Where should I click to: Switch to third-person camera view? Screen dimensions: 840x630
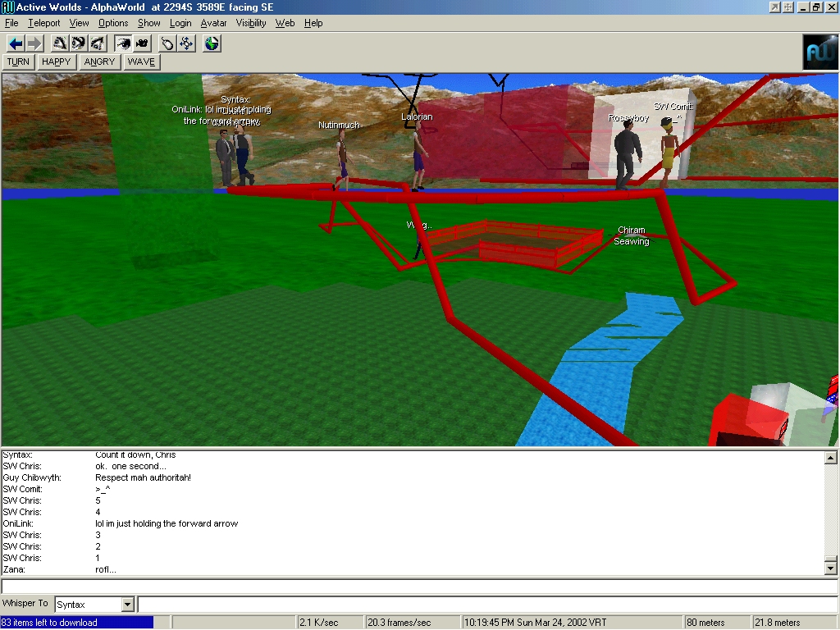(x=142, y=43)
